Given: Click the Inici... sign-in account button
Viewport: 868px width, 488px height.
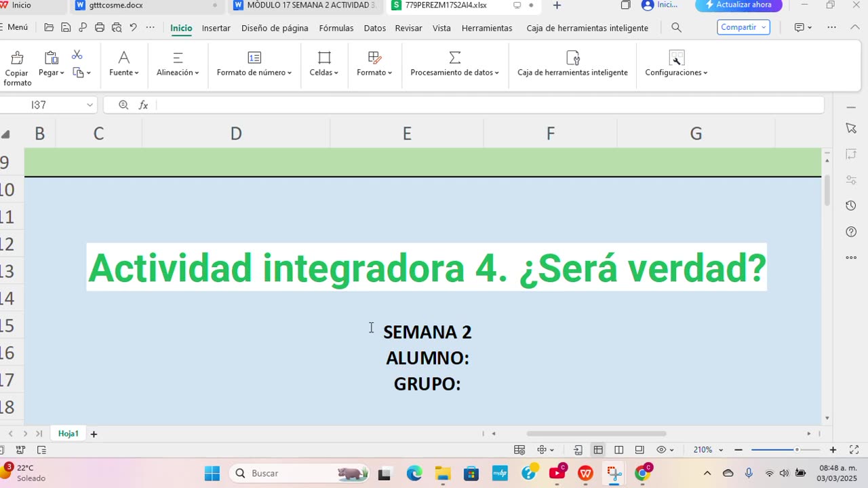Looking at the screenshot, I should click(x=660, y=5).
